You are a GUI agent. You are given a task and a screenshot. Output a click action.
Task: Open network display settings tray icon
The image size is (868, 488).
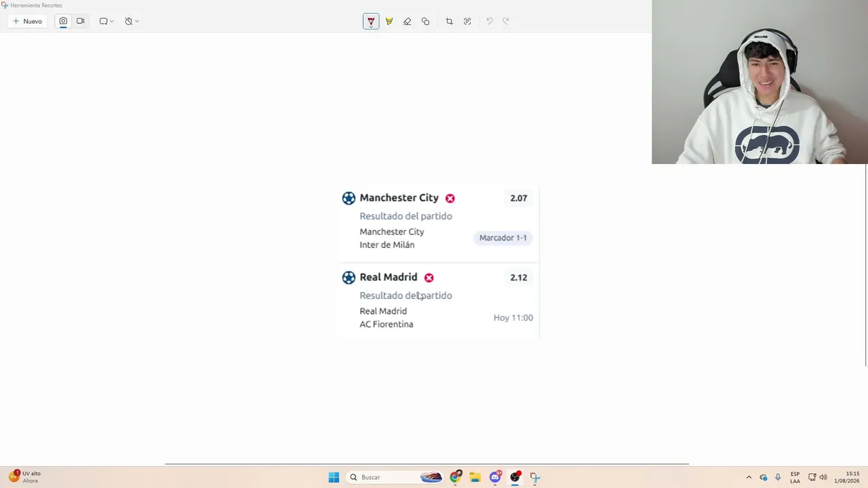812,477
